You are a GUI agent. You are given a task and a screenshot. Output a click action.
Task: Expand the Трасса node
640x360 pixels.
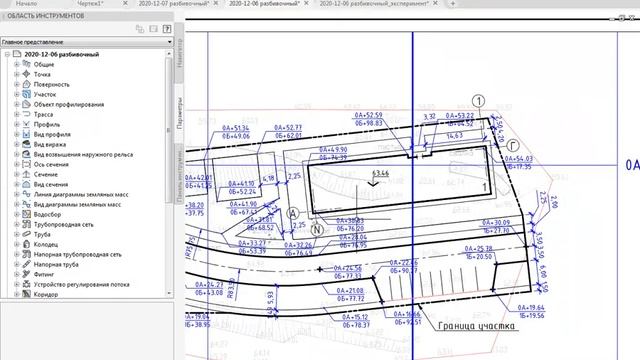[17, 114]
